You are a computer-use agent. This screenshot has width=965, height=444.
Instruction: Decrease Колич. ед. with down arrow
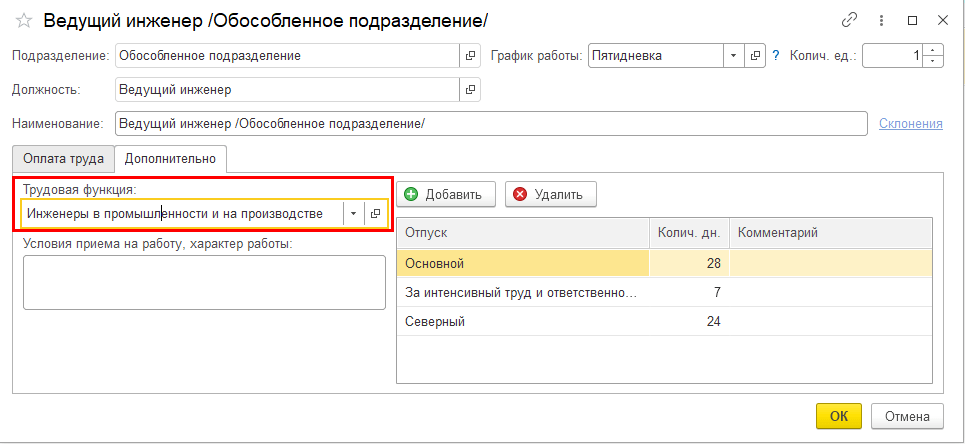coord(933,61)
